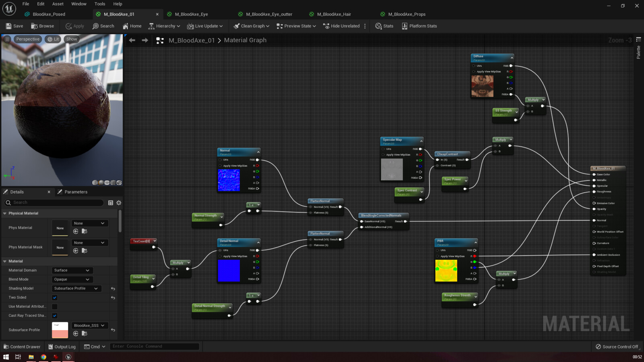Reset Subsurface Profile to default
Screen dimensions: 644x362
113,330
